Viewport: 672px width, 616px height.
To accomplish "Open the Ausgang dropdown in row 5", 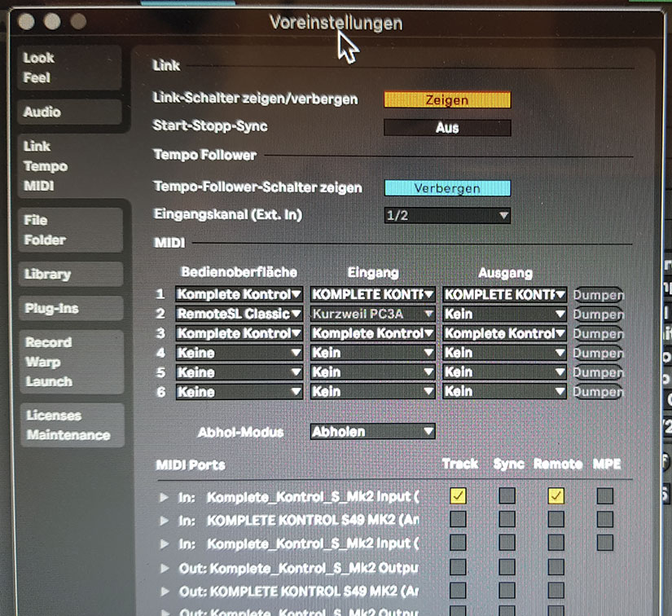I will (x=504, y=372).
